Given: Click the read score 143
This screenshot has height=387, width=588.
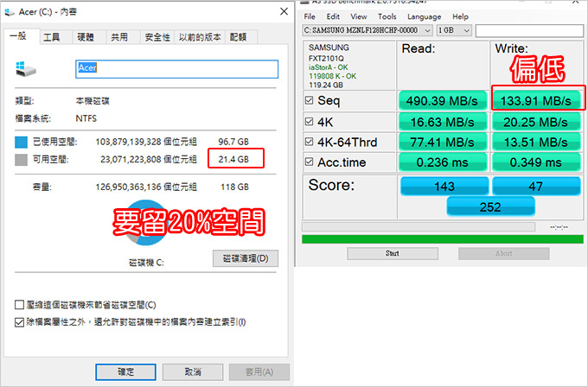Looking at the screenshot, I should 444,187.
